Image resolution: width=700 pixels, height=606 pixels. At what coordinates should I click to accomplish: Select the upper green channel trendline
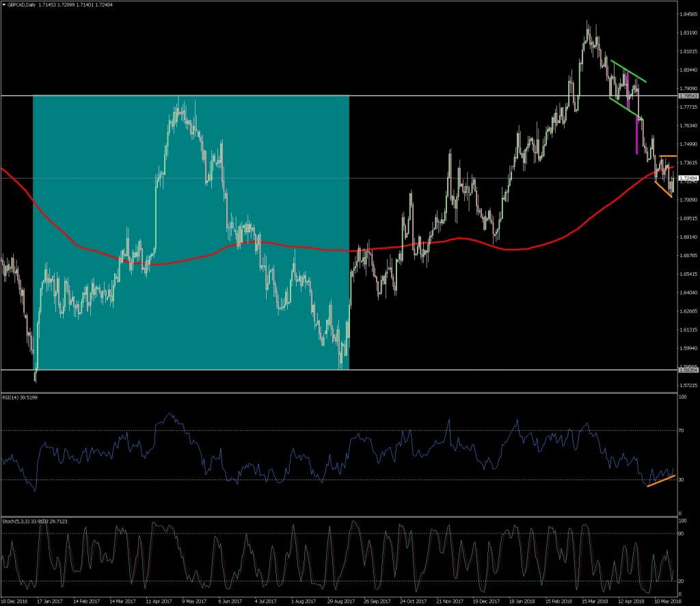click(x=629, y=72)
